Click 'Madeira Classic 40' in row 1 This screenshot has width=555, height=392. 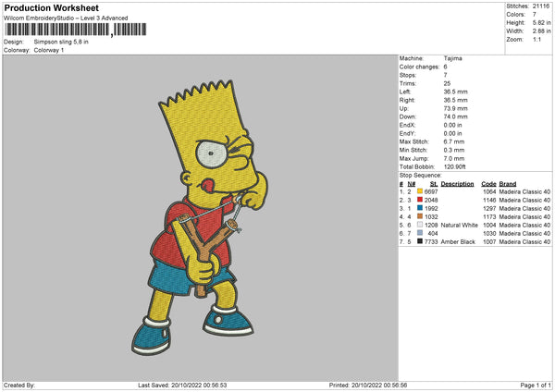pos(524,191)
